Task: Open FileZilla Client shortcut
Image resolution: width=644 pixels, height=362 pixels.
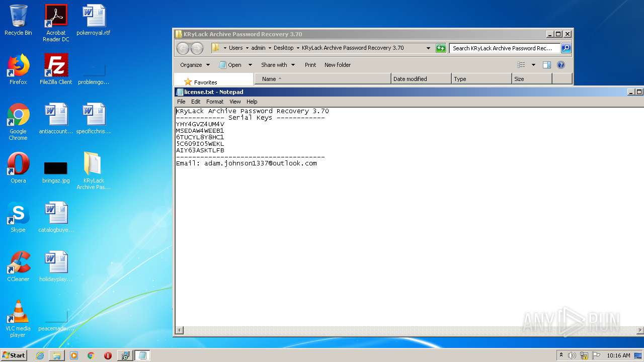Action: click(56, 69)
